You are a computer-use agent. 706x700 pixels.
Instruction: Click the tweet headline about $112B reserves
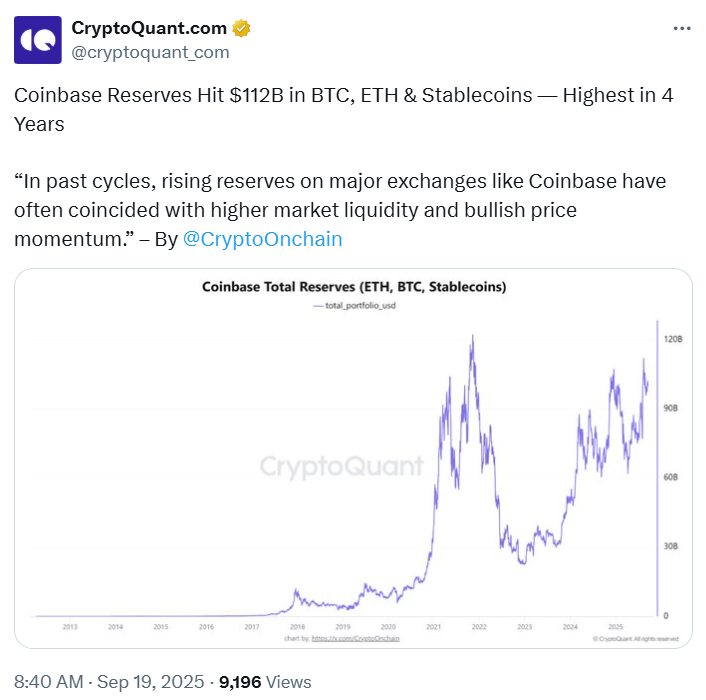[344, 109]
